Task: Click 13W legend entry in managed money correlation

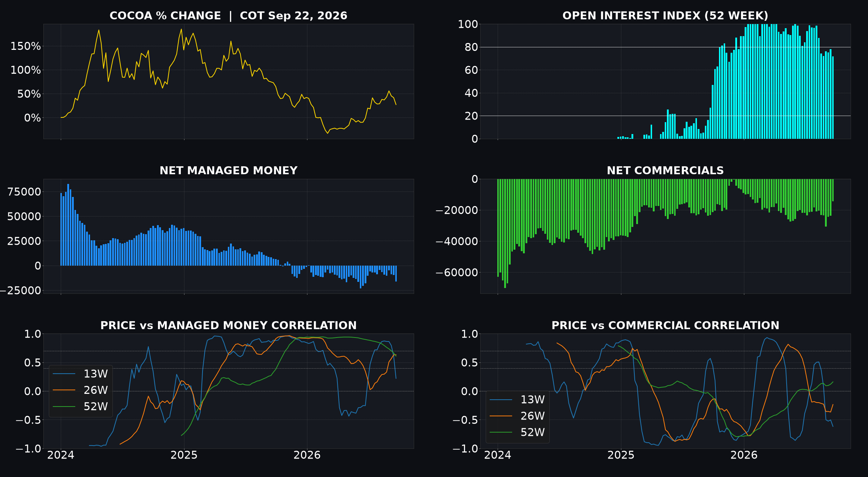Action: pos(80,374)
